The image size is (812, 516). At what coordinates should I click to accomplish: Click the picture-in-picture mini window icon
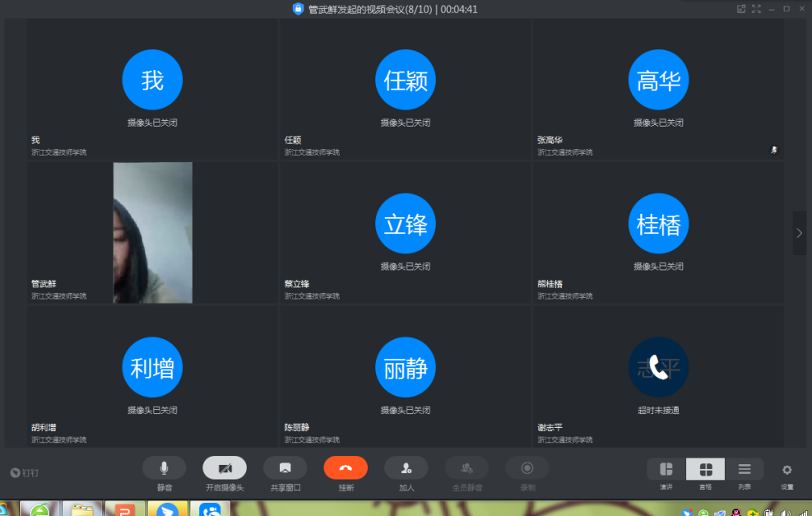pyautogui.click(x=741, y=9)
